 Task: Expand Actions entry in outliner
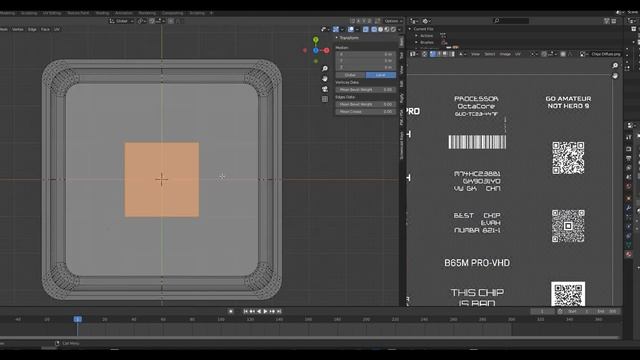(x=417, y=36)
